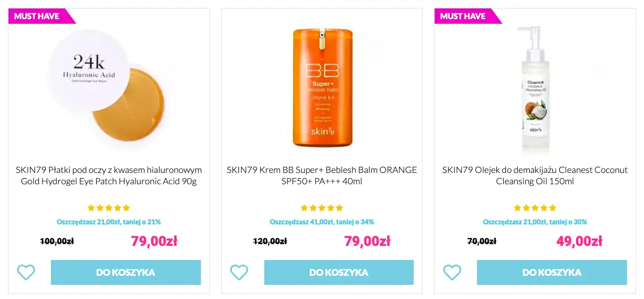
Task: Click the MUST HAVE badge on the eye patch
Action: (x=37, y=16)
